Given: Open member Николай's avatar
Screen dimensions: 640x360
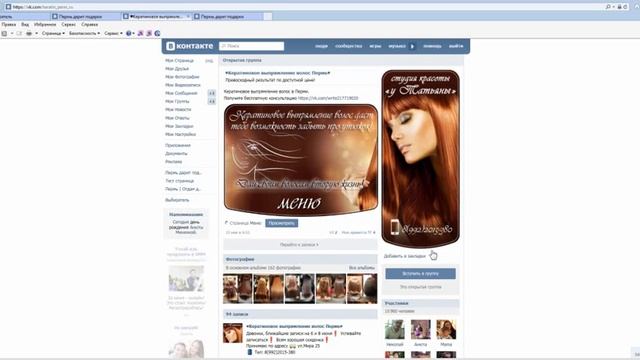Looking at the screenshot, I should [395, 329].
